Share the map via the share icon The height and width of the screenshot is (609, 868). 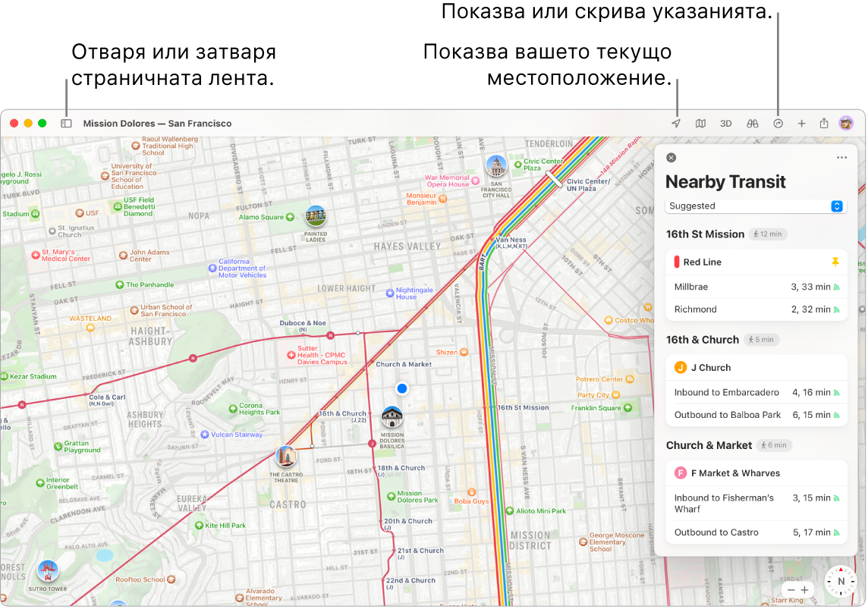pos(824,123)
